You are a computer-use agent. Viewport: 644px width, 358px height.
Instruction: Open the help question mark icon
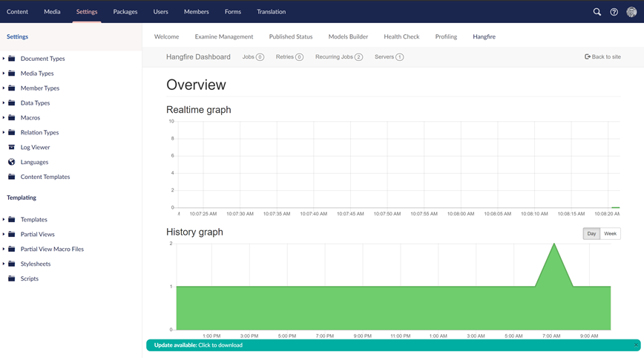click(614, 12)
